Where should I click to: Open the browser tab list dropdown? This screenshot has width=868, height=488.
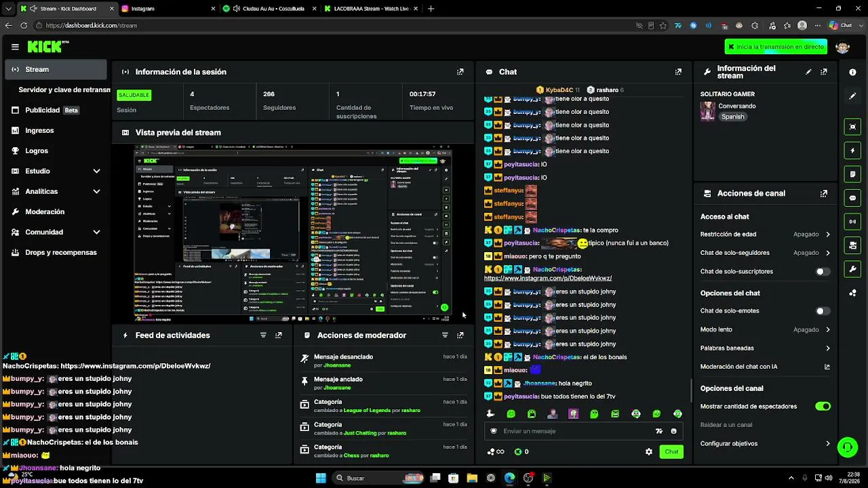tap(8, 9)
